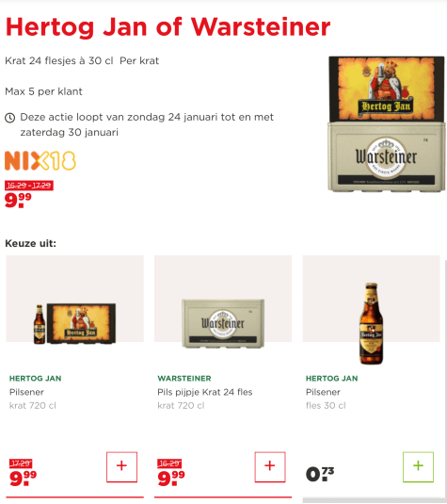This screenshot has width=447, height=504.
Task: Click the crossed-out 17.29 price of Hertog Jan
Action: (x=21, y=463)
